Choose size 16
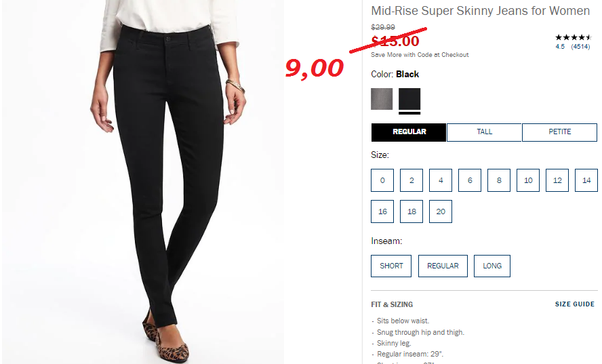602x364 pixels. click(382, 211)
